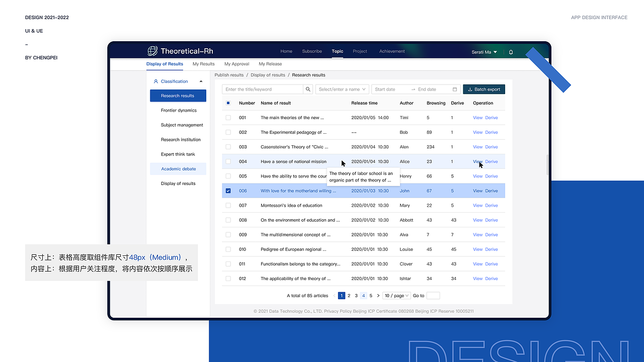Go to the Project nav tab
This screenshot has height=362, width=644.
click(x=360, y=51)
